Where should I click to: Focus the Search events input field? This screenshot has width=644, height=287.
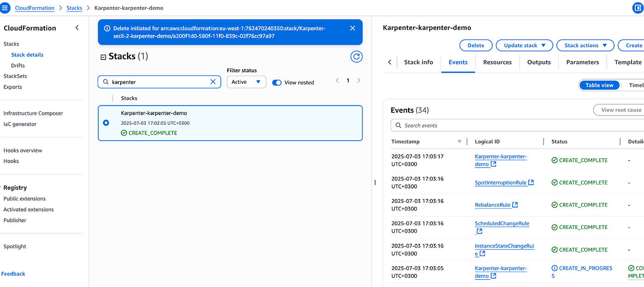click(517, 125)
